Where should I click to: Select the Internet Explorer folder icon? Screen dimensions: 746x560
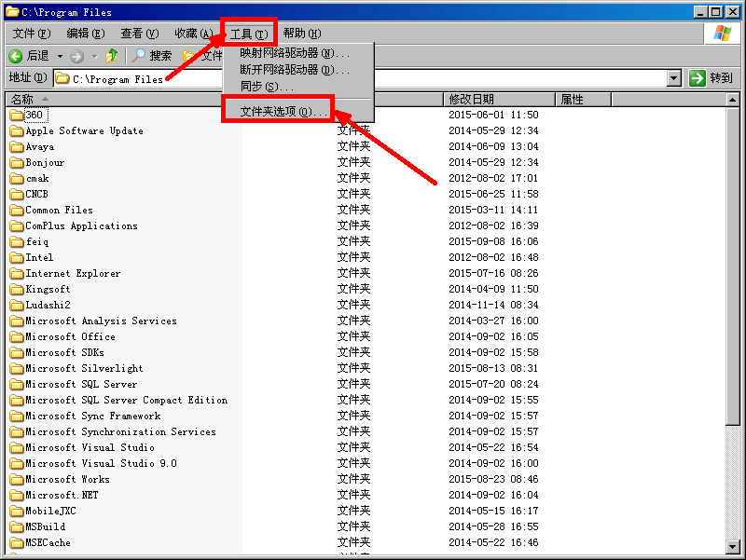click(x=17, y=273)
